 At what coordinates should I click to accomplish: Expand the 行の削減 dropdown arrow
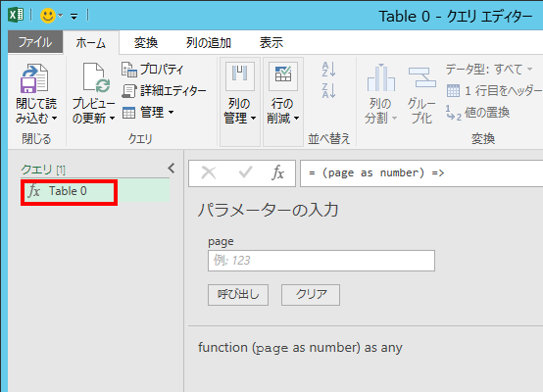297,119
